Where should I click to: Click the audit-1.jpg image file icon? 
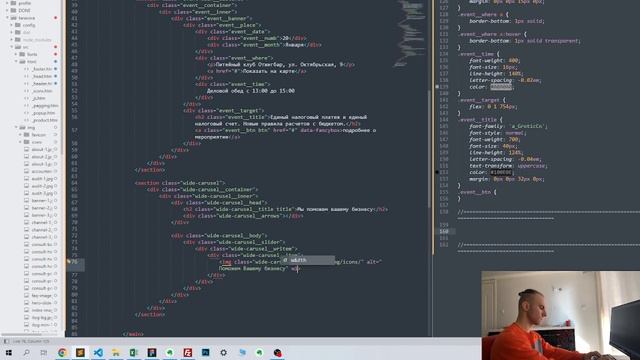(27, 179)
